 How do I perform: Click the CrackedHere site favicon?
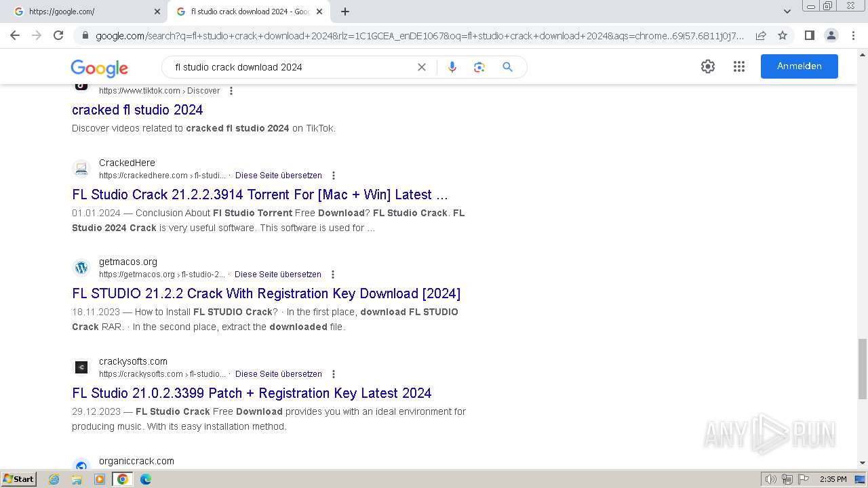pyautogui.click(x=81, y=168)
